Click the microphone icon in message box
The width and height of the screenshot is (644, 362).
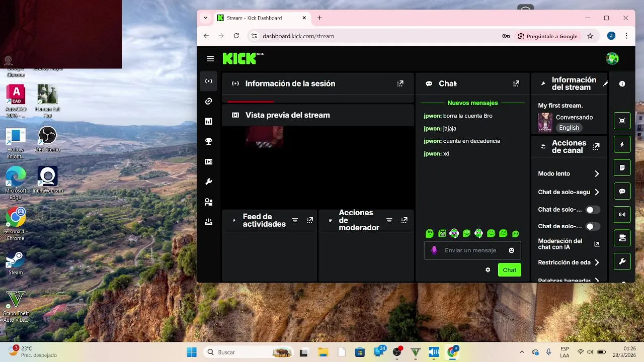(x=434, y=250)
